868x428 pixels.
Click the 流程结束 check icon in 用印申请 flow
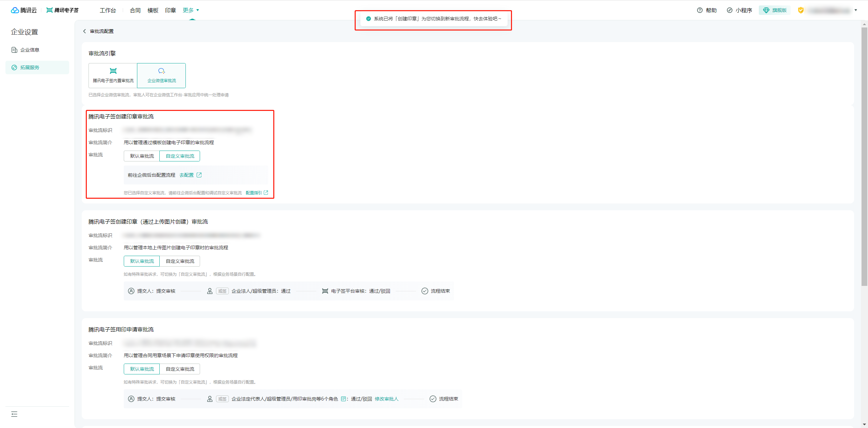433,399
